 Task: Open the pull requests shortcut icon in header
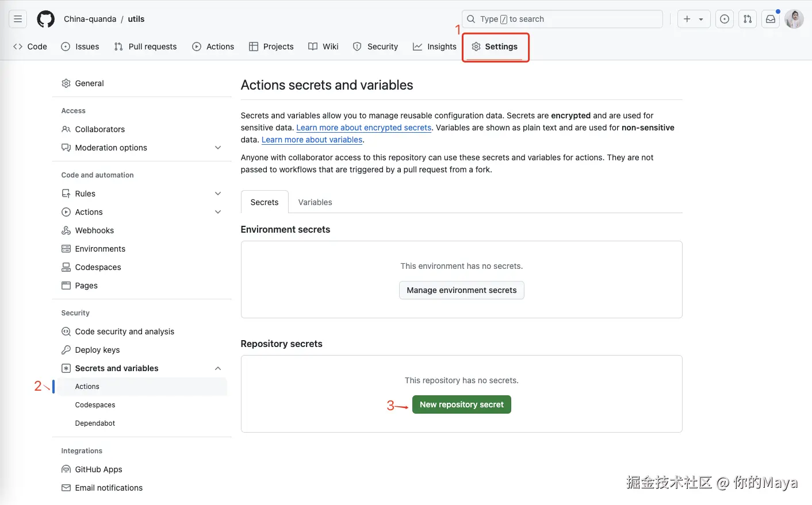[748, 19]
